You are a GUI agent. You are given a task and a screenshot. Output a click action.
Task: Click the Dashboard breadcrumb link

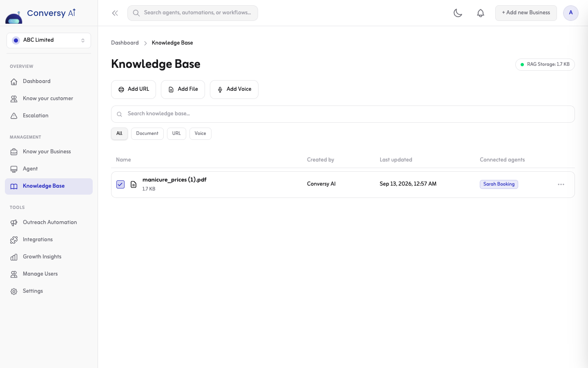click(x=125, y=43)
